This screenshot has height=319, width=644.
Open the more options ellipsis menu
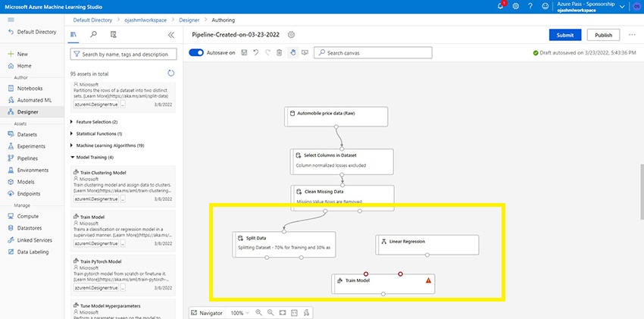point(632,35)
